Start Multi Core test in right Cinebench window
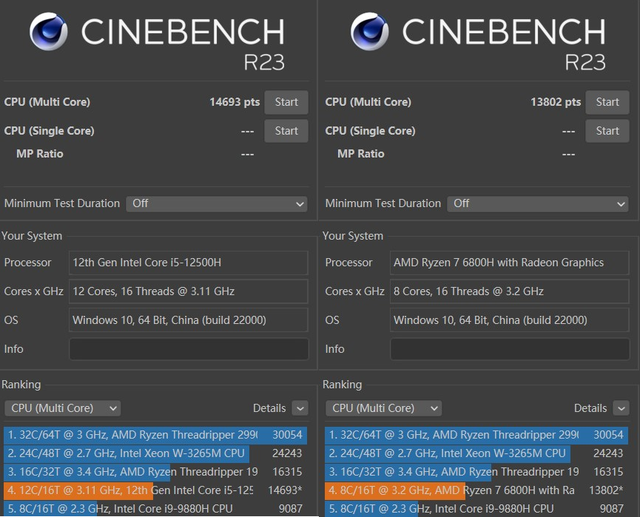Image resolution: width=640 pixels, height=517 pixels. [607, 102]
